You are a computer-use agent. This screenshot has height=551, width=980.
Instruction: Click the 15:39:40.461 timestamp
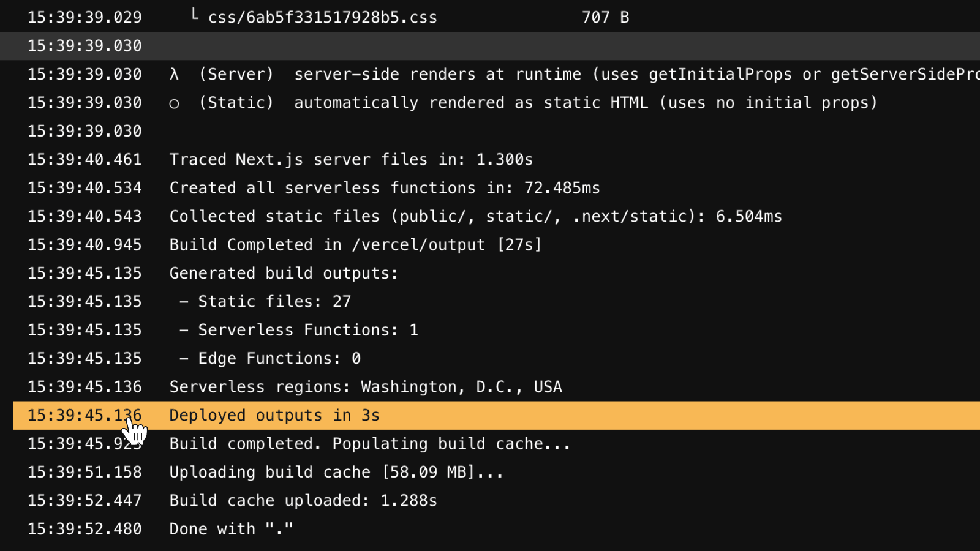pos(85,160)
